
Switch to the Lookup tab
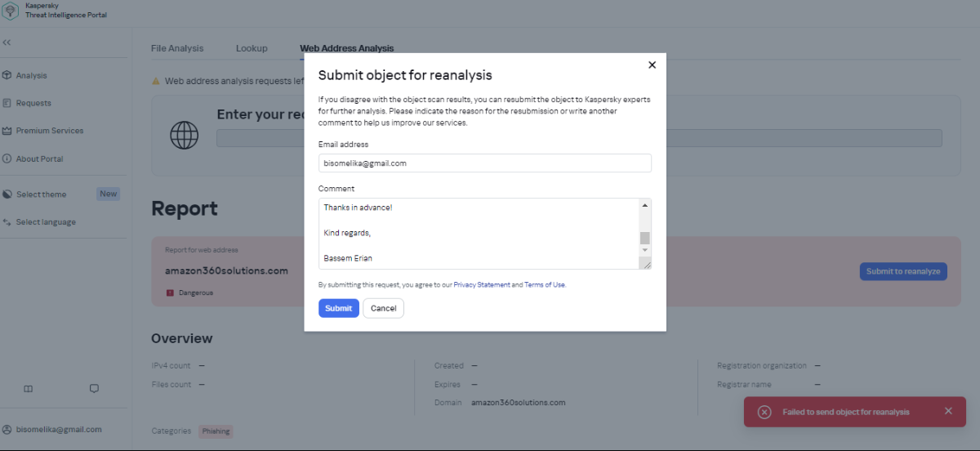tap(252, 48)
